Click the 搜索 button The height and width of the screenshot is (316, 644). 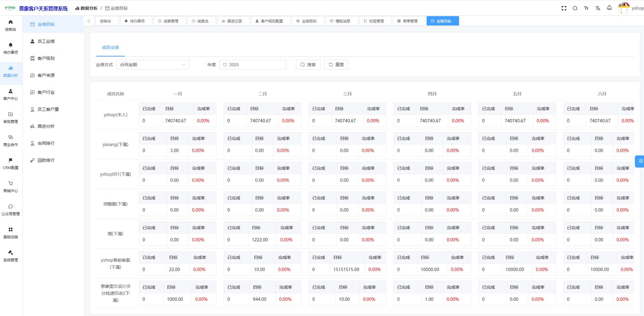click(308, 65)
